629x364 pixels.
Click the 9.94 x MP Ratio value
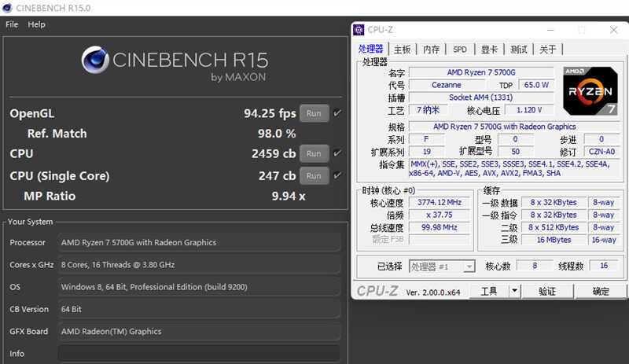(289, 196)
